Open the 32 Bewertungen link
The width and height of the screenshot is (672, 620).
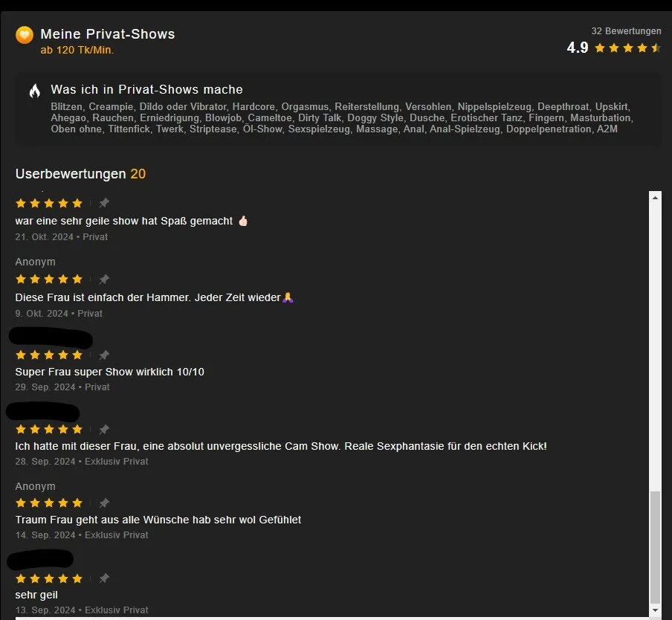[626, 30]
